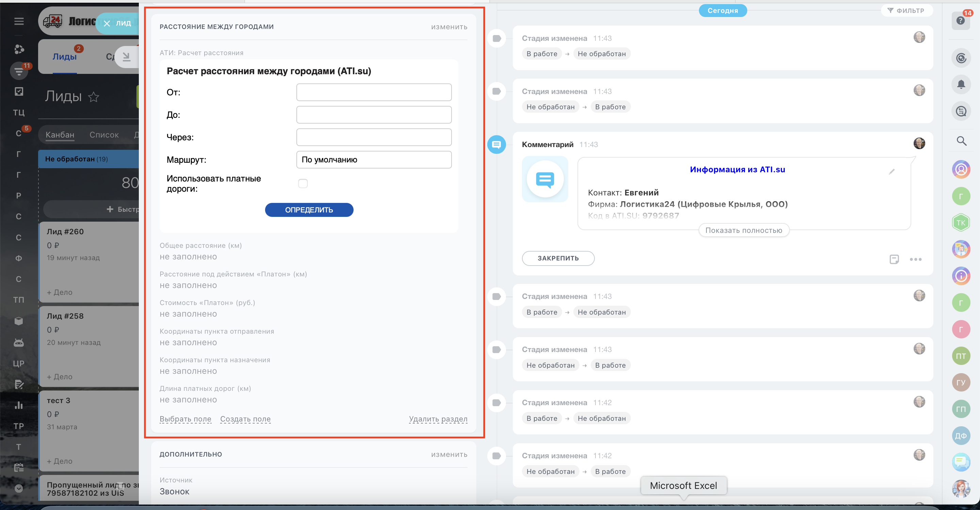Click the help question mark icon
This screenshot has height=510, width=980.
point(961,20)
